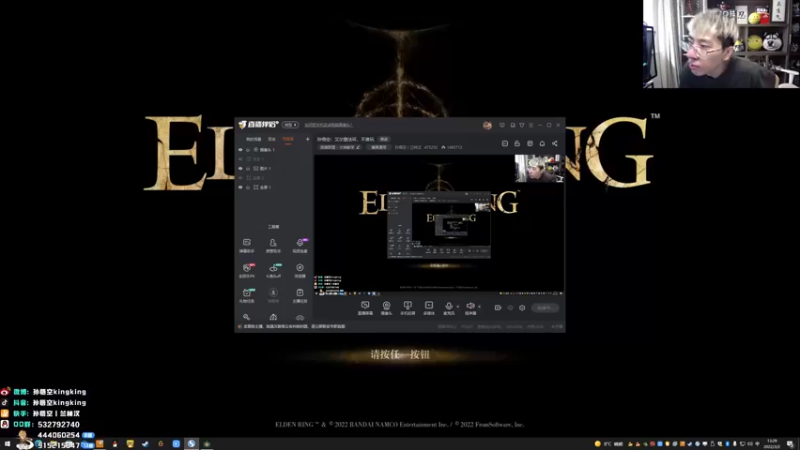Open the toolbox icon with red badge
Image resolution: width=800 pixels, height=450 pixels.
247,270
